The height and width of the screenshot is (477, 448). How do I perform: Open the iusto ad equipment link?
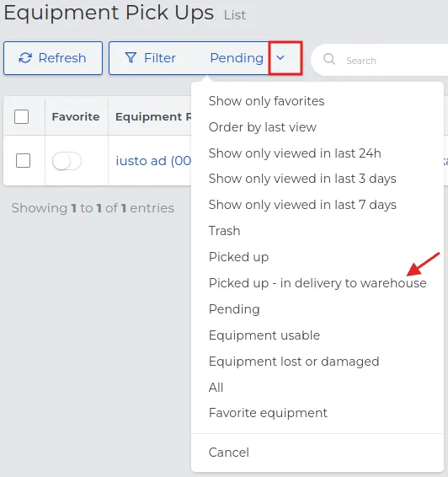tap(153, 161)
